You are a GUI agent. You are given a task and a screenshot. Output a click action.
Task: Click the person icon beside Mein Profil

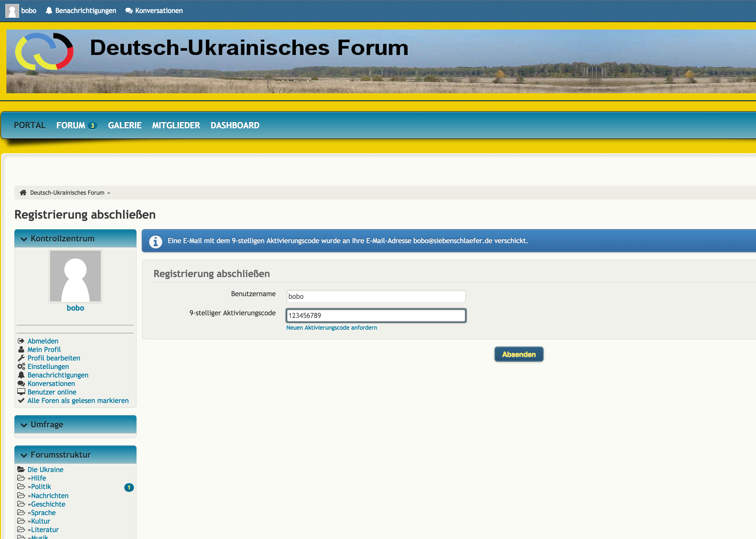tap(21, 350)
